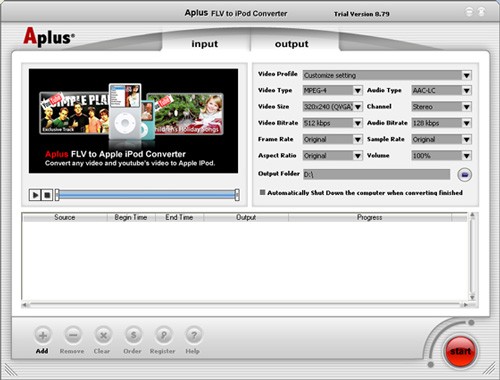Open Audio Type AAC-LC dropdown

pyautogui.click(x=441, y=90)
